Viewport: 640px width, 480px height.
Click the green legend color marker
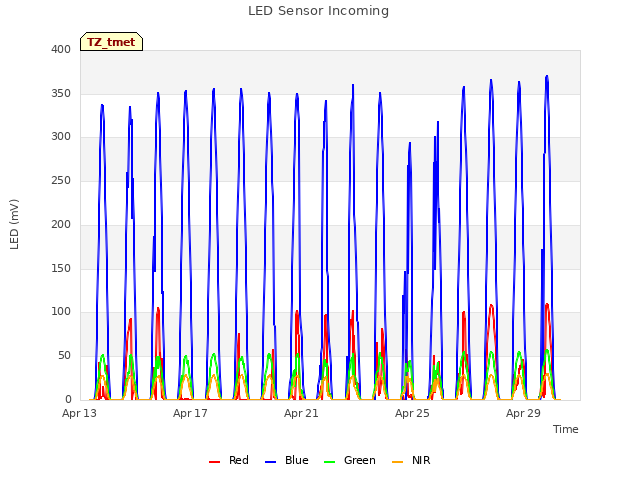pos(329,462)
